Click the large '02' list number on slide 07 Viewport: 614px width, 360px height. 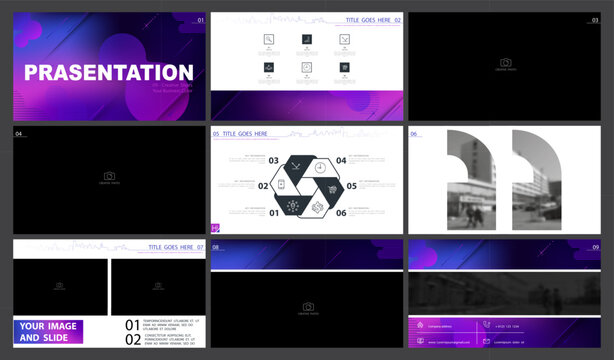[x=133, y=339]
